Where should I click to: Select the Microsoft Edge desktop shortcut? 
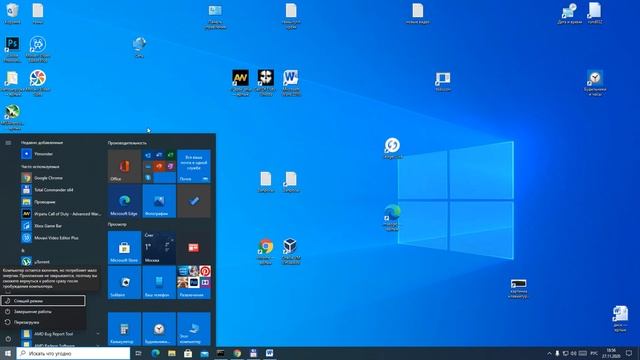click(x=392, y=217)
